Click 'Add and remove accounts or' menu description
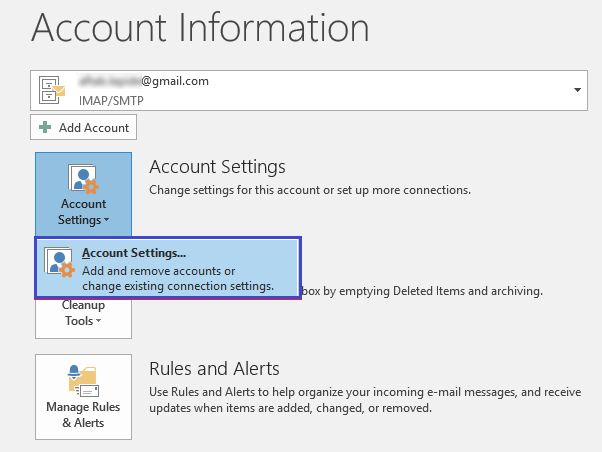602x452 pixels. (x=159, y=271)
